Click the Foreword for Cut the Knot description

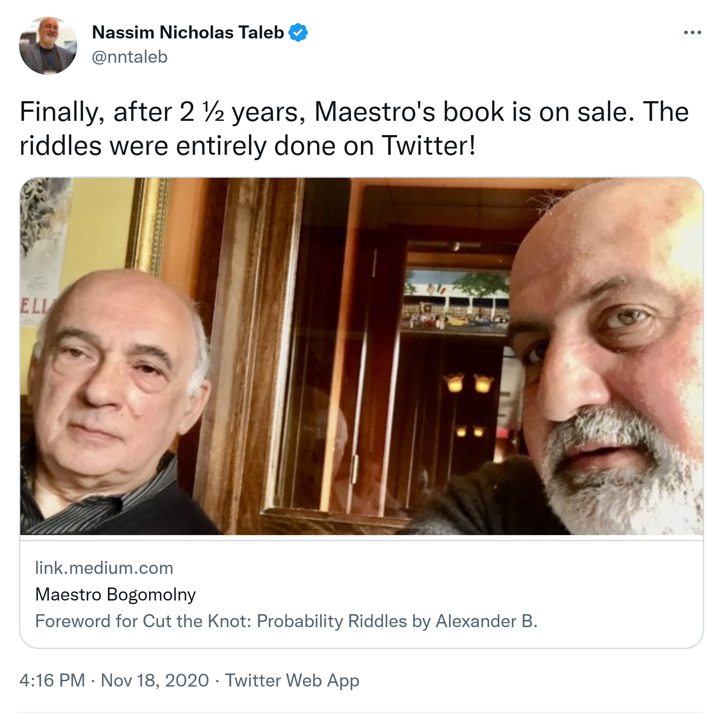286,621
